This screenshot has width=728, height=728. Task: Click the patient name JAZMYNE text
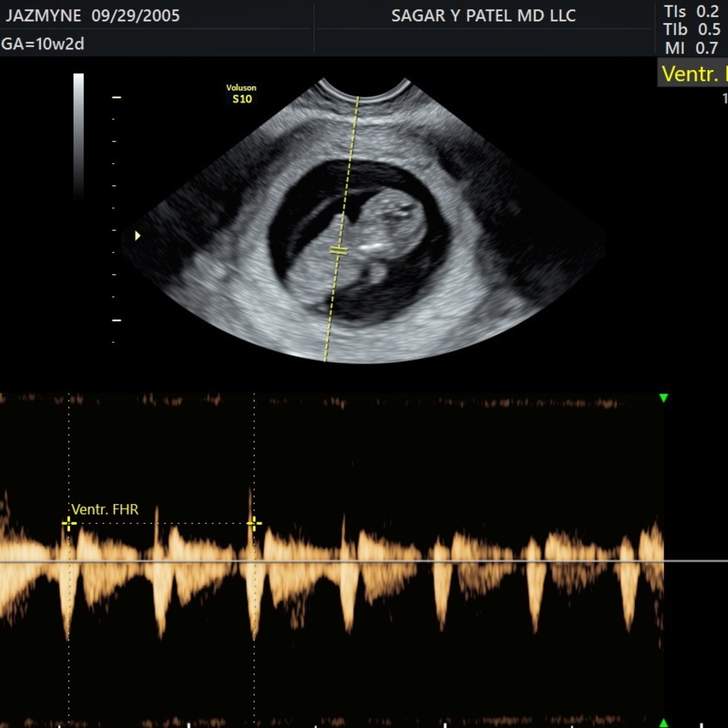(43, 16)
